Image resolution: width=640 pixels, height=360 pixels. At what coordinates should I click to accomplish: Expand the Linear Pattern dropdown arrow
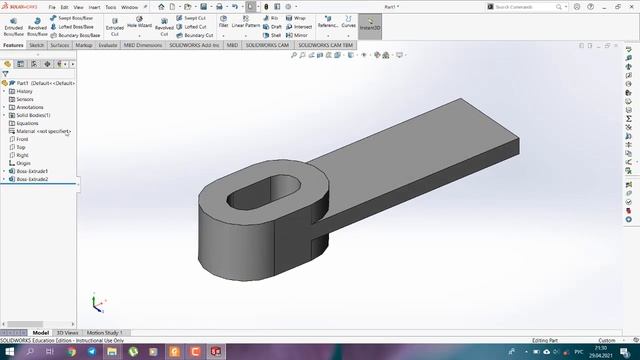246,36
